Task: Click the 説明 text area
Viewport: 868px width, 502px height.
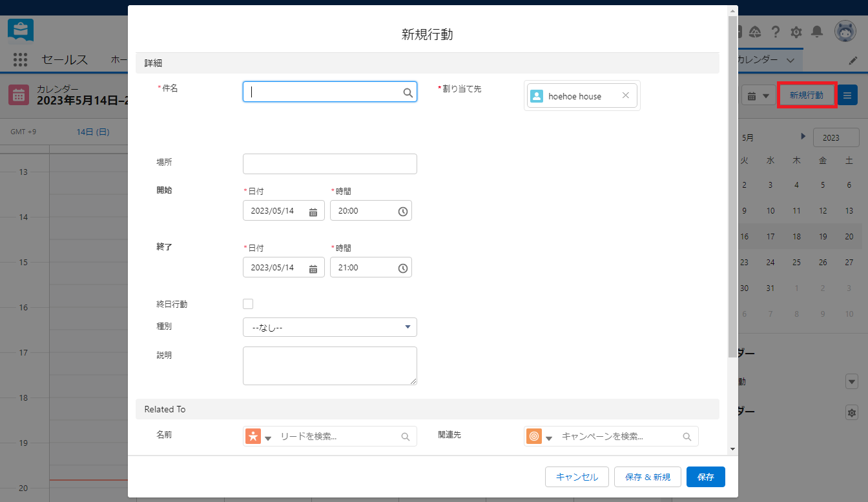Action: tap(329, 365)
